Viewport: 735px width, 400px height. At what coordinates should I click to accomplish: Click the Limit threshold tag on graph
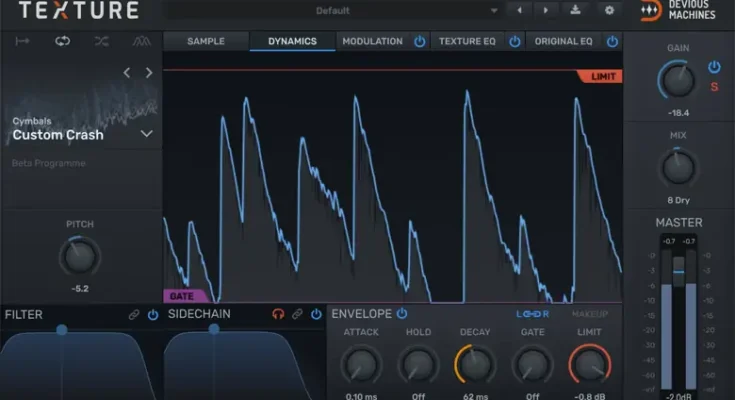tap(599, 76)
